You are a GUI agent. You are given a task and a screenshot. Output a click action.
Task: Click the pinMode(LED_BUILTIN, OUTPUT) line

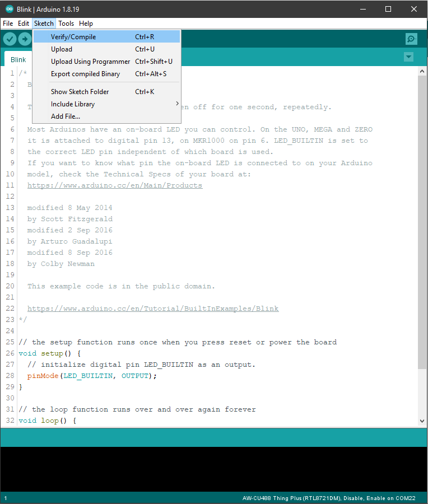pyautogui.click(x=92, y=376)
